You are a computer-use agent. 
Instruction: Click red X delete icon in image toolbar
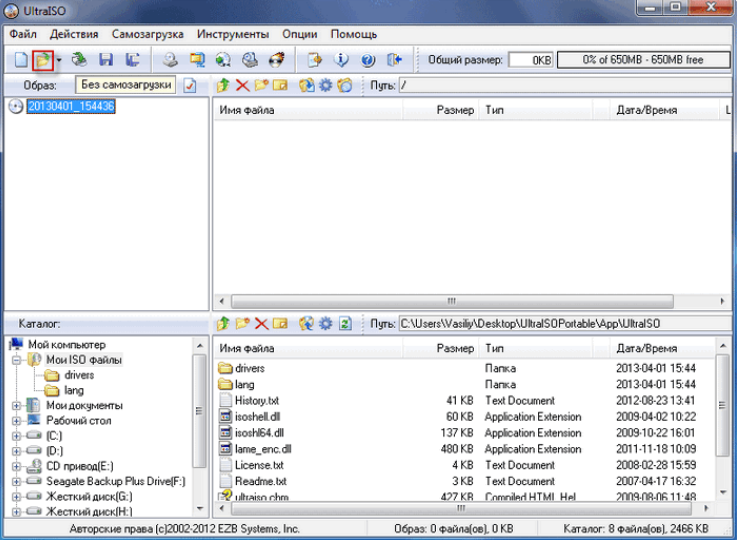pos(243,85)
